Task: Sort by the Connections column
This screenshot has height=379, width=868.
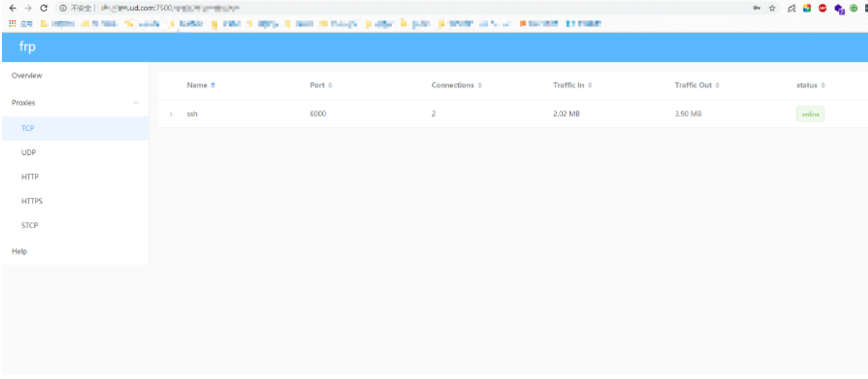Action: (x=456, y=85)
